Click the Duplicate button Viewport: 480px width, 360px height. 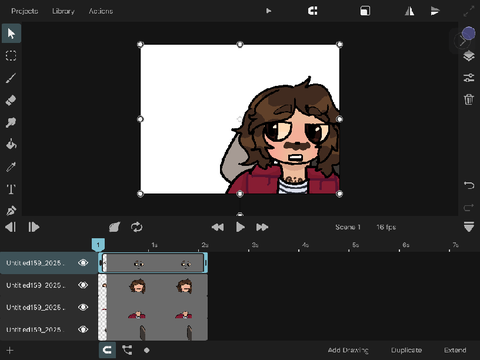click(x=406, y=350)
